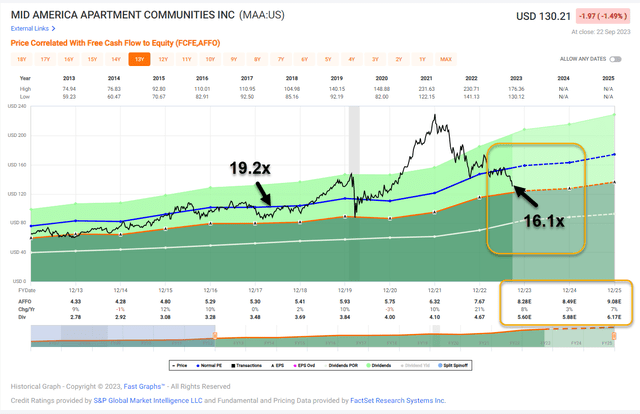Toggle the Allow Any Dates switch

click(616, 59)
